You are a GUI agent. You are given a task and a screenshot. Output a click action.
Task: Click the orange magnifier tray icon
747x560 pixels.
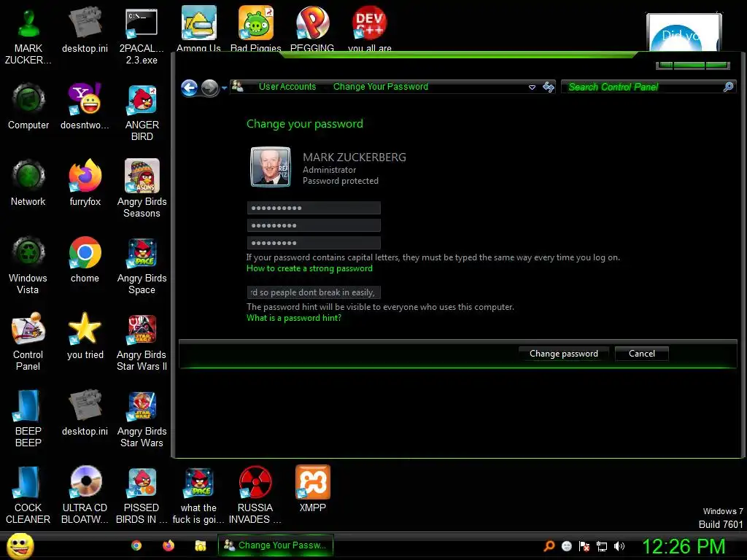(x=549, y=546)
